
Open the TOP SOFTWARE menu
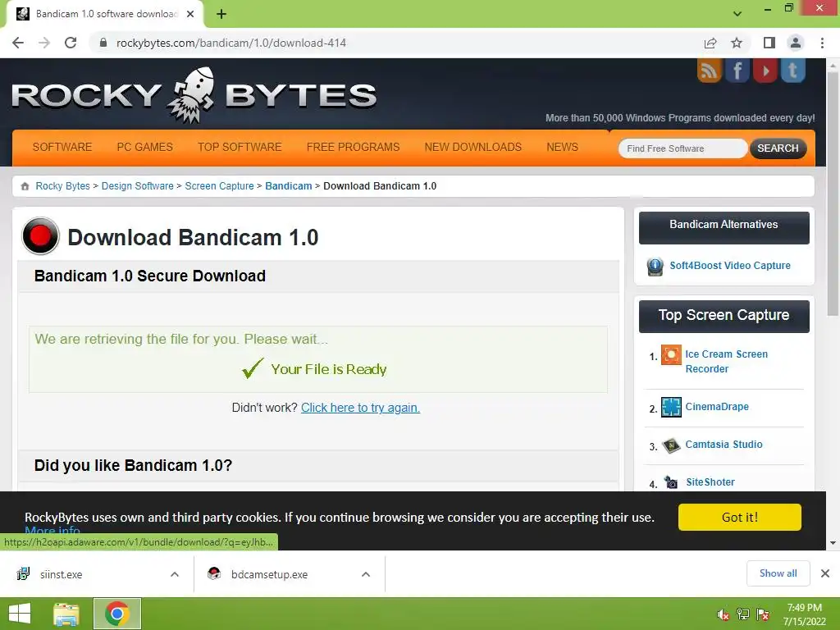point(240,148)
